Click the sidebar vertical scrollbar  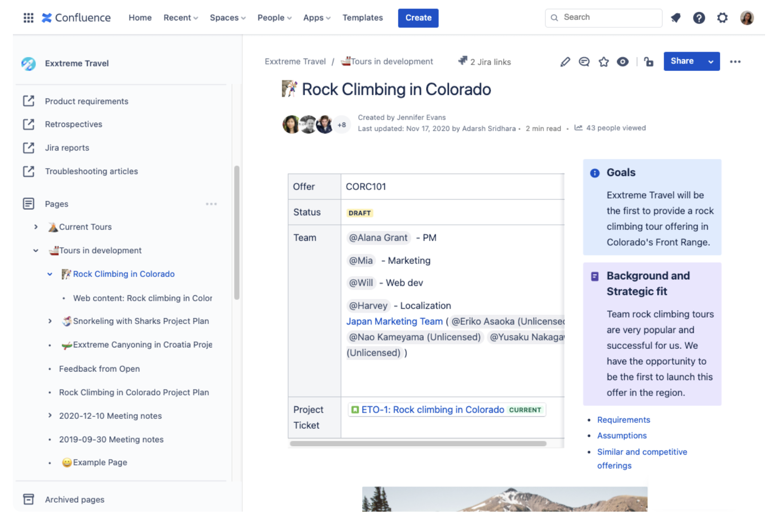pos(237,233)
